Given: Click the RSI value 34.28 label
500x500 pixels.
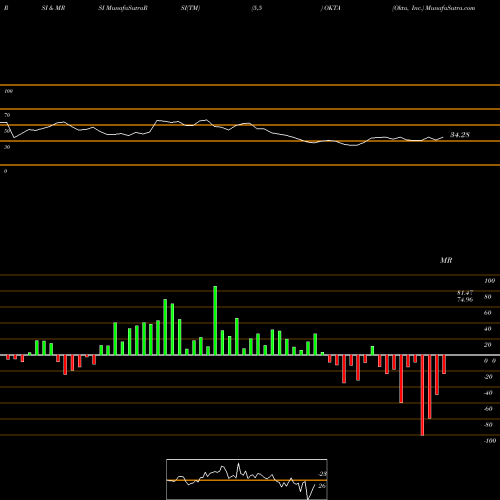Looking at the screenshot, I should [460, 135].
